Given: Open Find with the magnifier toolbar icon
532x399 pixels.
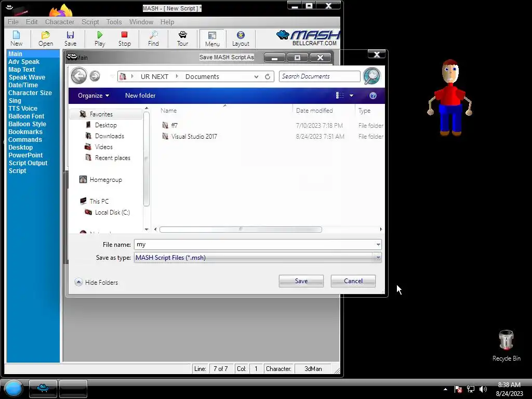Looking at the screenshot, I should pos(153,38).
